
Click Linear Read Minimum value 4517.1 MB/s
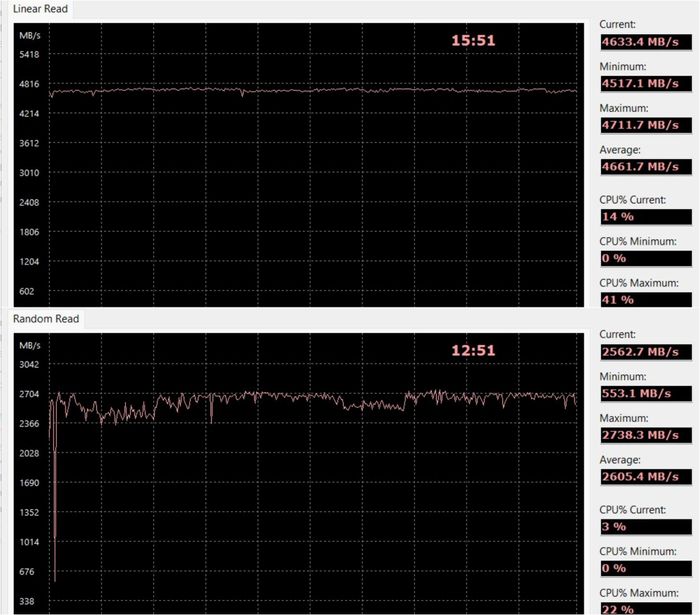coord(646,83)
